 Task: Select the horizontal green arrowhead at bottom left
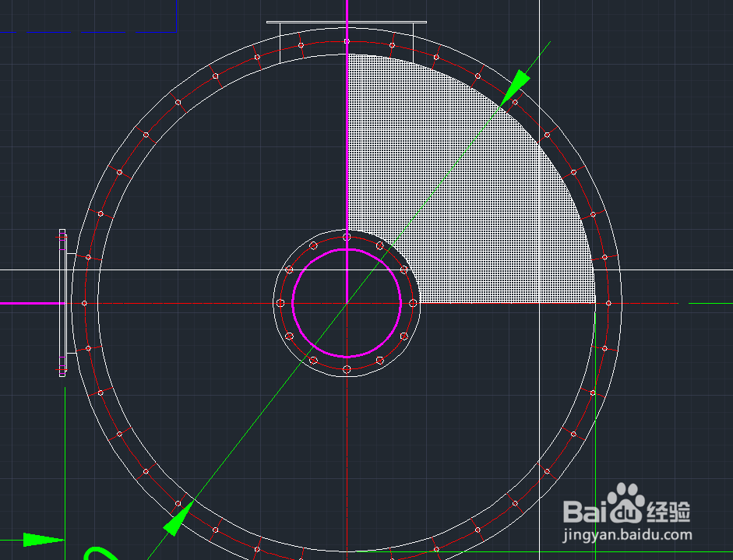click(44, 540)
